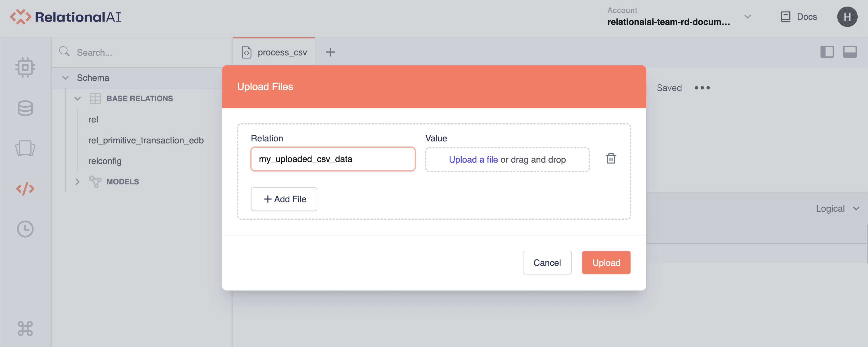Open the databases cylinder icon in sidebar
The width and height of the screenshot is (868, 347).
25,108
